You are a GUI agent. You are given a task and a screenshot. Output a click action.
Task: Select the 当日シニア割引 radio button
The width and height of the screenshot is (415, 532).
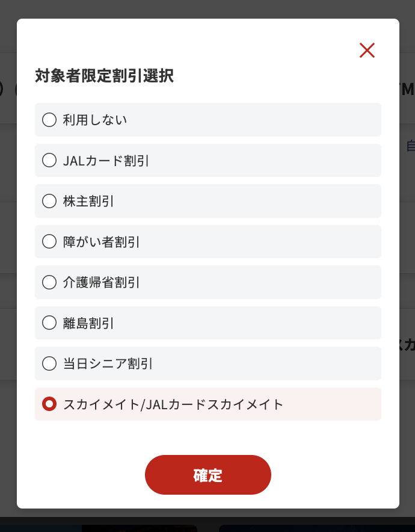(x=49, y=363)
